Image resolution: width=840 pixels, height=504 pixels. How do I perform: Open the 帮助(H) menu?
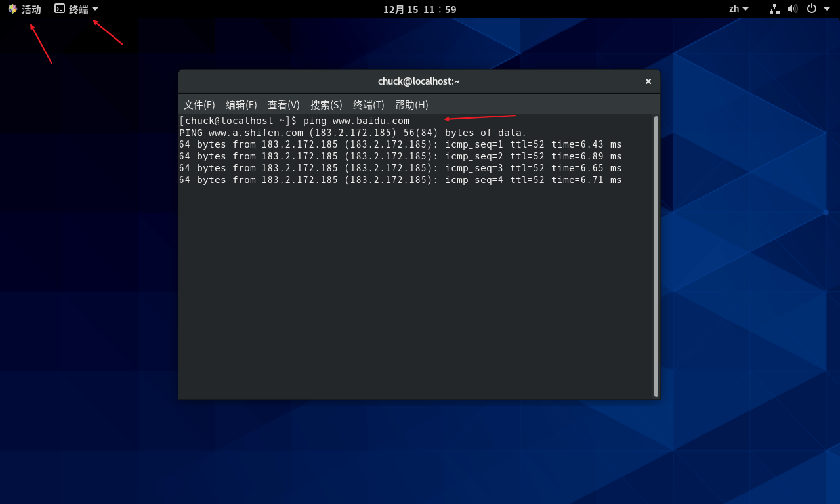click(x=411, y=105)
